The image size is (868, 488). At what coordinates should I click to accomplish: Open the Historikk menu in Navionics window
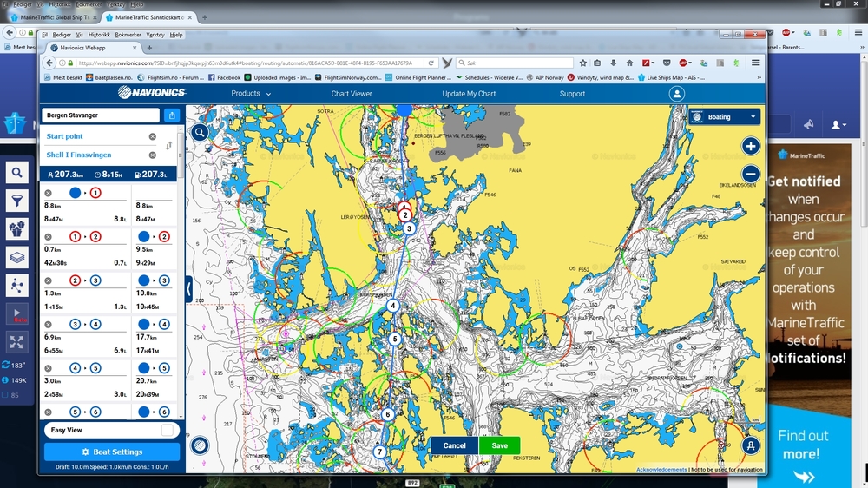(99, 35)
